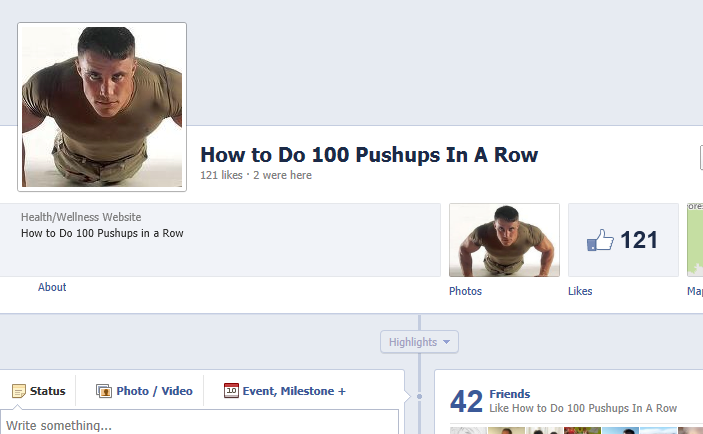Click the Write something input field
This screenshot has height=434, width=703.
[x=199, y=422]
